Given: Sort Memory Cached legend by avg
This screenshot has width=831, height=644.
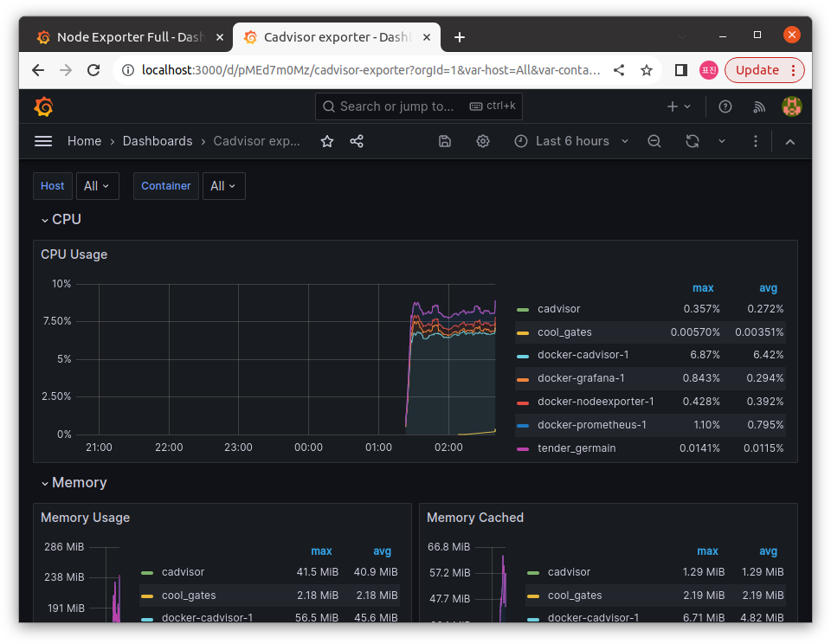Looking at the screenshot, I should coord(768,551).
